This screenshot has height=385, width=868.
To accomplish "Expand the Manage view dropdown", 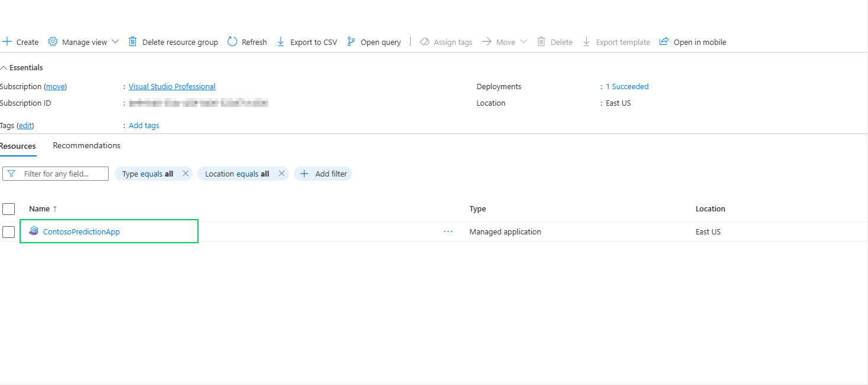I will tap(115, 42).
